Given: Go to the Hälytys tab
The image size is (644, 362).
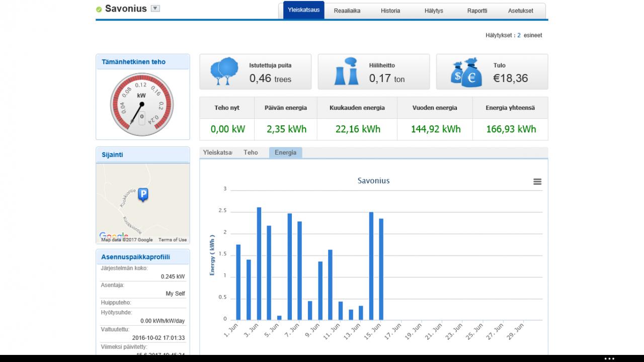Looking at the screenshot, I should (x=434, y=11).
